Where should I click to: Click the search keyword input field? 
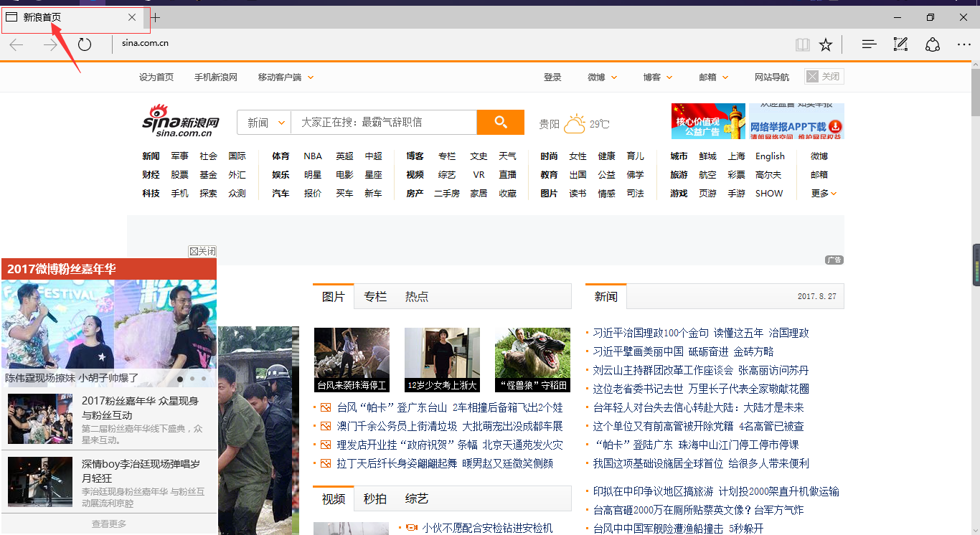[x=384, y=123]
